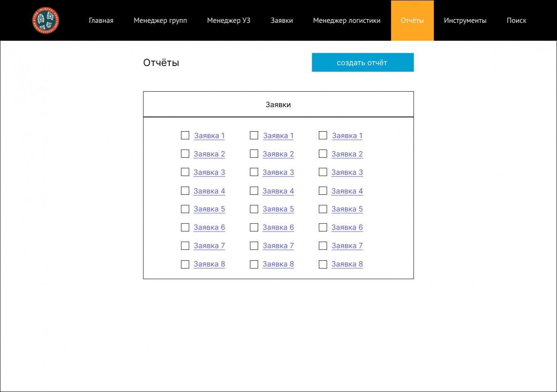The height and width of the screenshot is (392, 557).
Task: Open the Заявка 7 link in the middle column
Action: [x=278, y=246]
